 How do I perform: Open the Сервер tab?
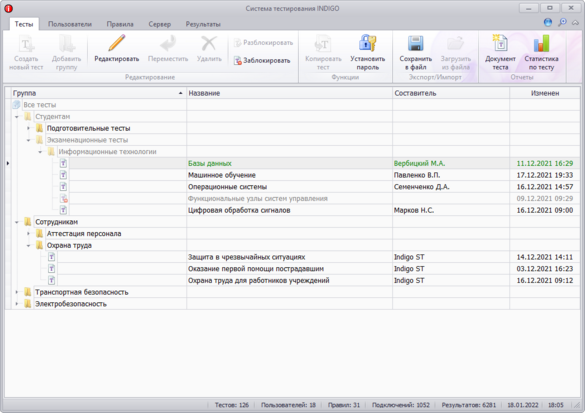point(160,24)
